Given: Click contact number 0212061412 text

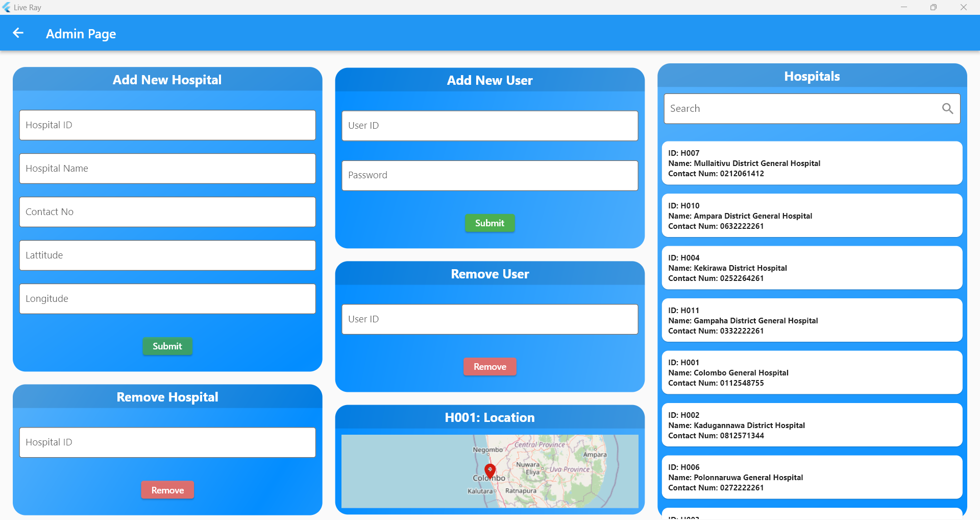Looking at the screenshot, I should point(742,174).
